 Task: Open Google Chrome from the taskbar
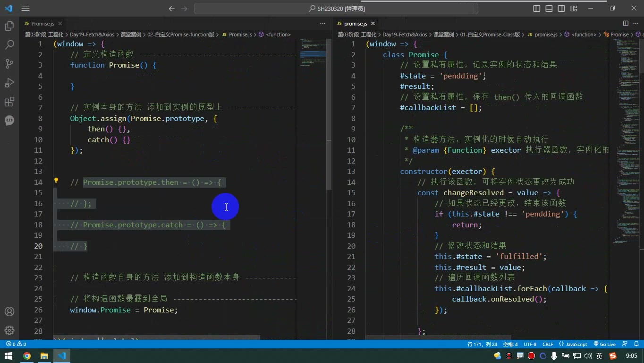26,356
